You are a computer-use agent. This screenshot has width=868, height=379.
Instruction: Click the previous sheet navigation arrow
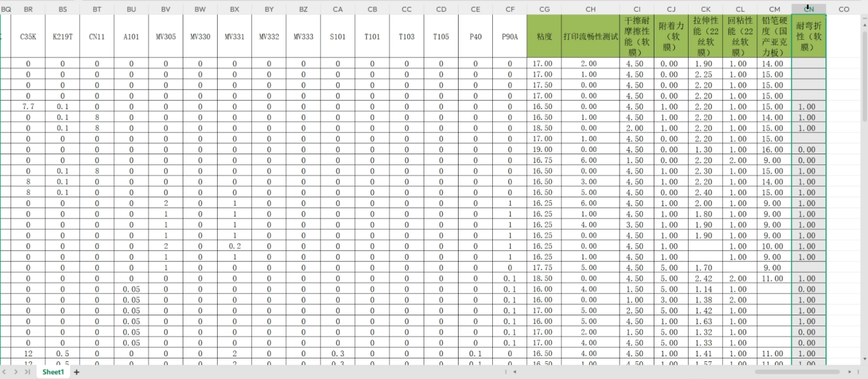[5, 372]
